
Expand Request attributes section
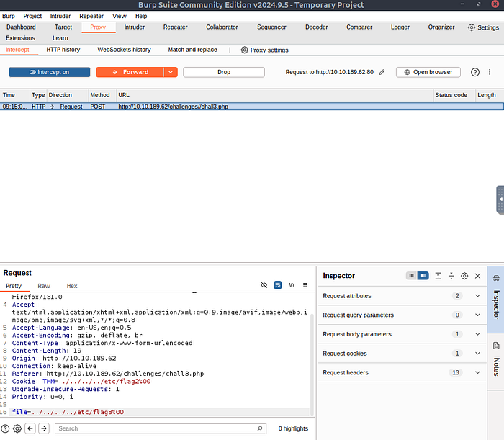coord(402,296)
